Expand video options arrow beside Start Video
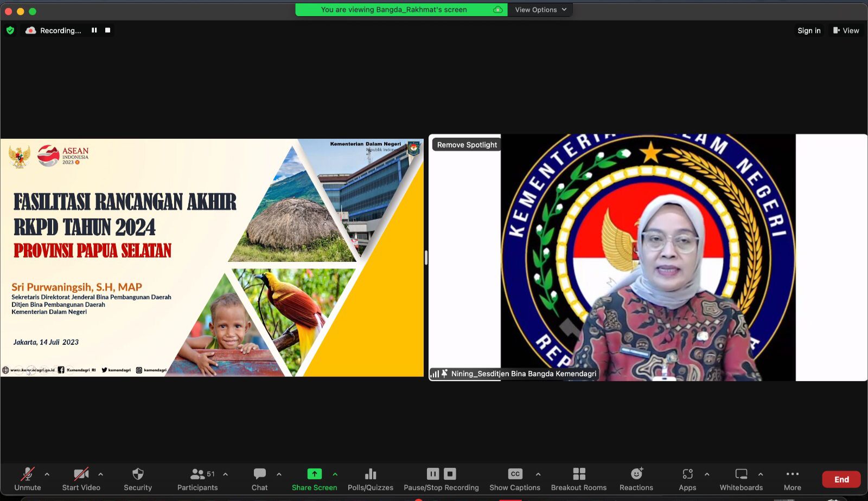The width and height of the screenshot is (868, 501). pos(100,474)
